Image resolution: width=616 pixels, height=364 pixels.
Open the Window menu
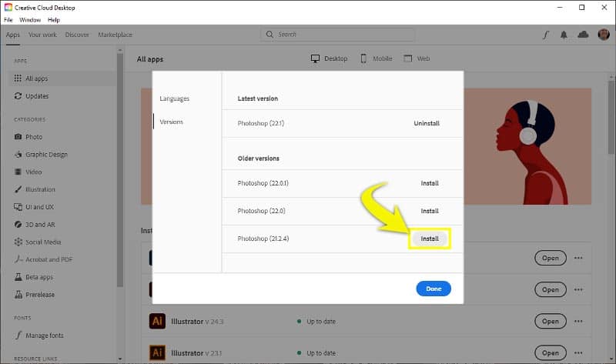pyautogui.click(x=30, y=20)
